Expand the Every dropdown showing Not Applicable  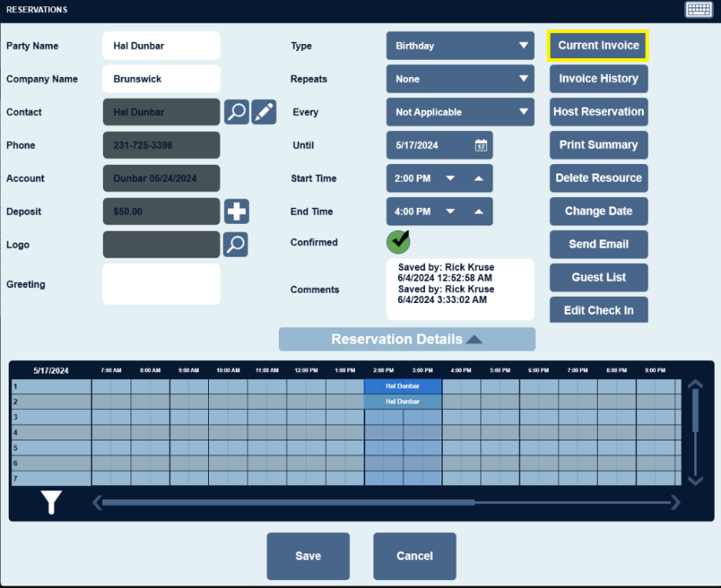point(459,111)
